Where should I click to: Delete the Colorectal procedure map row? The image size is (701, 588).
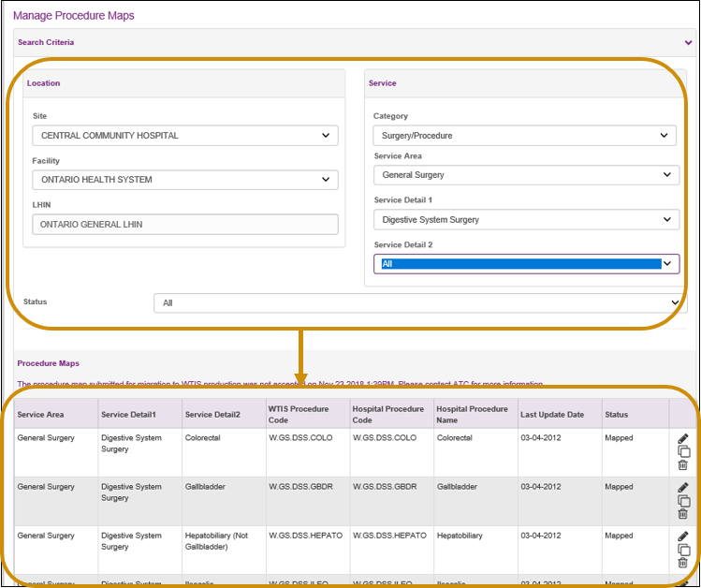682,465
